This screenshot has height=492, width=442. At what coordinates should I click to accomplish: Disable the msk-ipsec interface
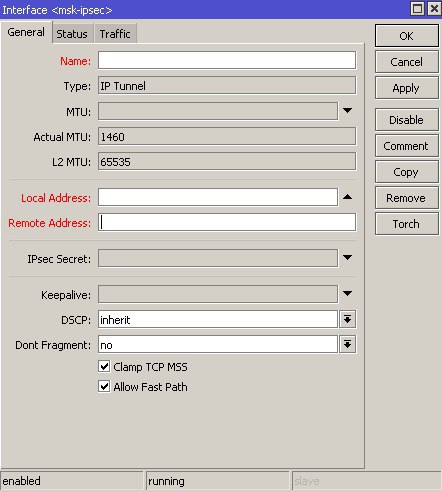[406, 120]
